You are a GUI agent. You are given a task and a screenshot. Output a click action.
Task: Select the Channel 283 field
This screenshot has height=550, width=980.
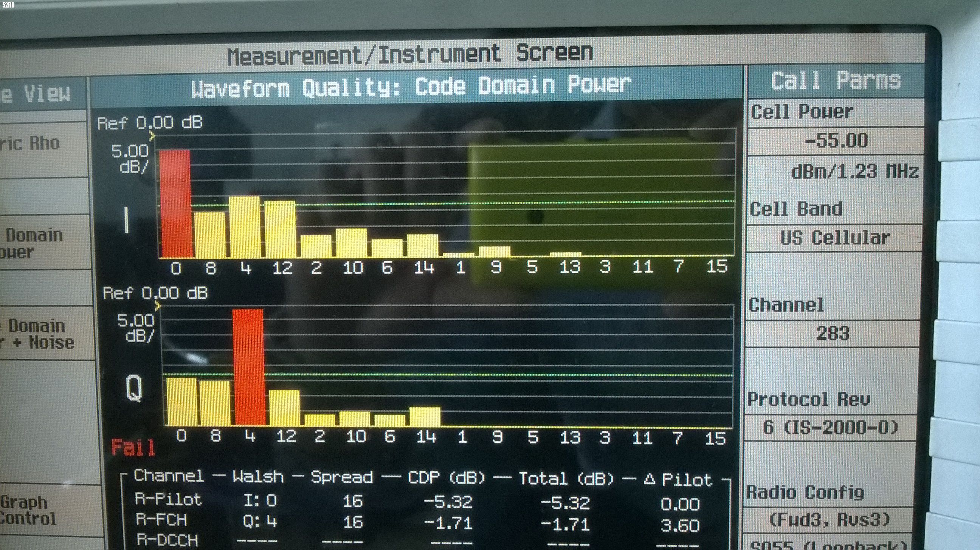point(832,334)
